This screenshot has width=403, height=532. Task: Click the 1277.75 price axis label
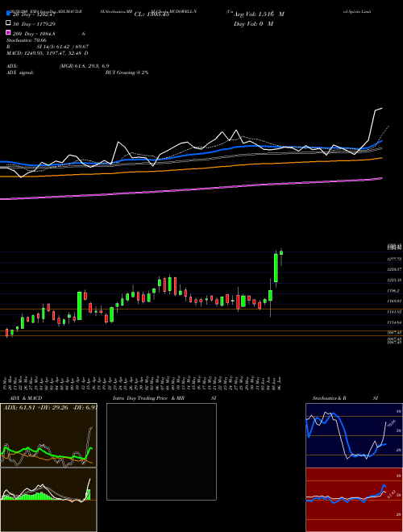point(394,259)
